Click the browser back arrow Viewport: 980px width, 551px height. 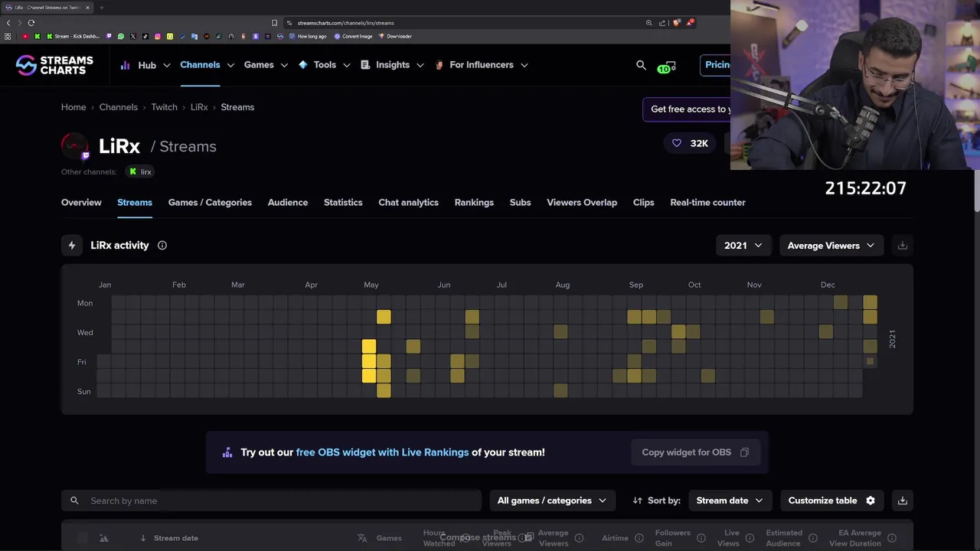coord(8,23)
